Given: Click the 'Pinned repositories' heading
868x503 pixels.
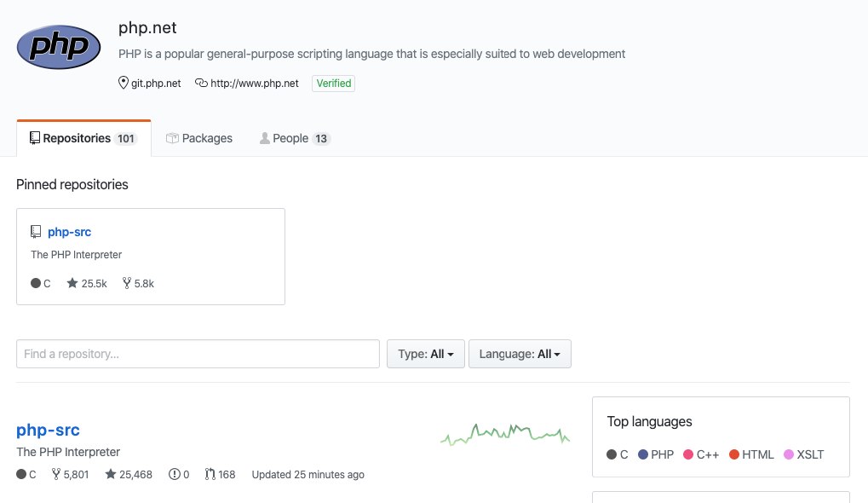Looking at the screenshot, I should pos(72,184).
